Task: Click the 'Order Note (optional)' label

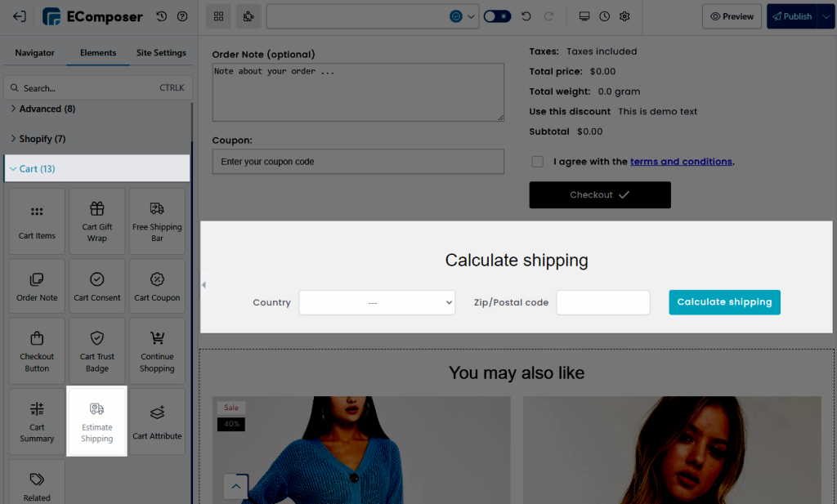Action: click(263, 55)
